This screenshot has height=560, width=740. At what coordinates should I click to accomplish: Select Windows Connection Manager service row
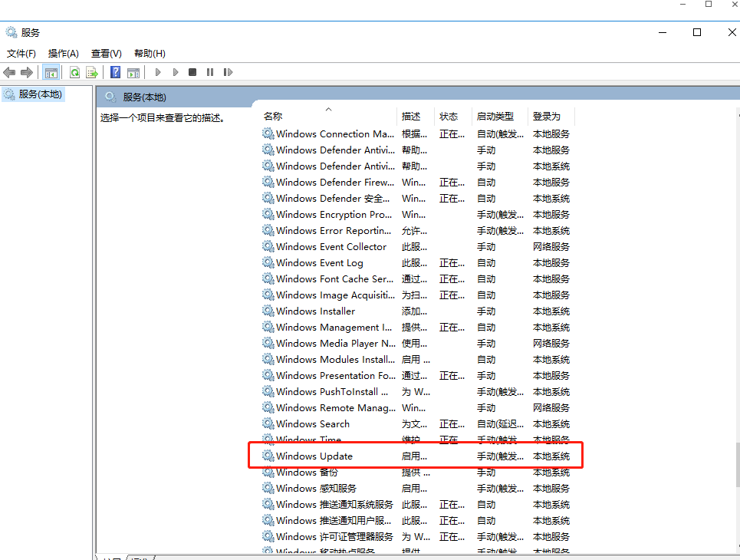(416, 134)
